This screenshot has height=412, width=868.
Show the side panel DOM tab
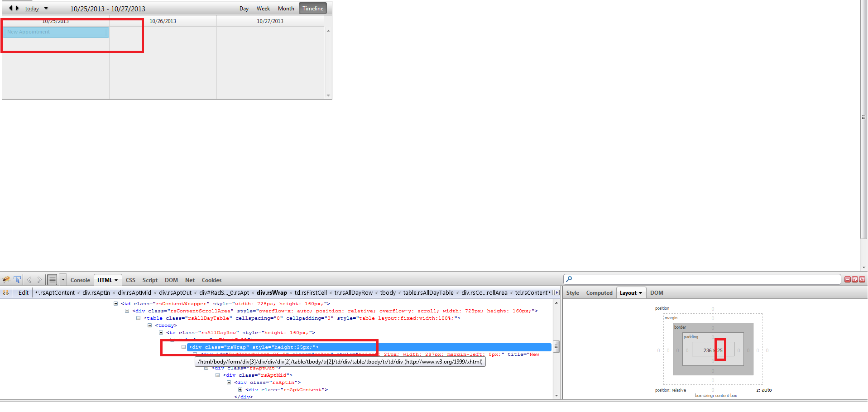pos(657,293)
